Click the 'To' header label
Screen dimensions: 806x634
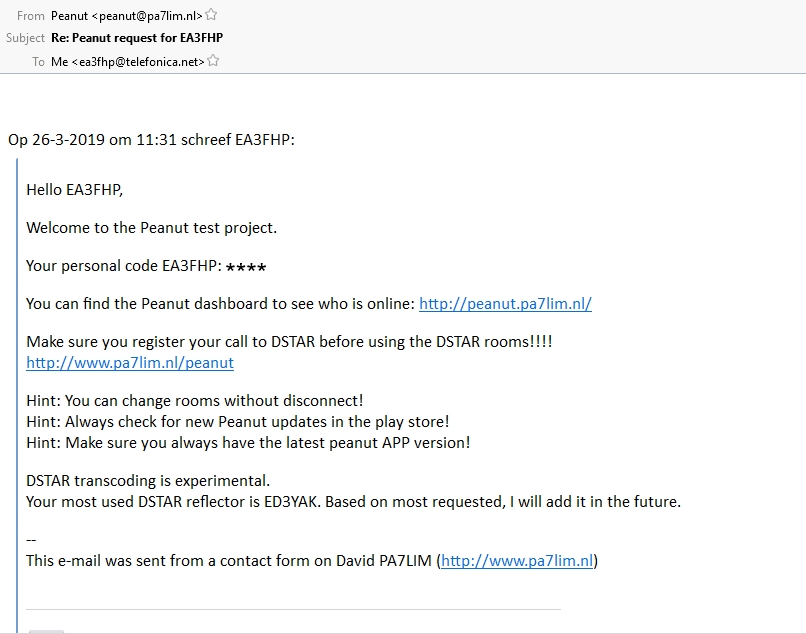coord(38,61)
